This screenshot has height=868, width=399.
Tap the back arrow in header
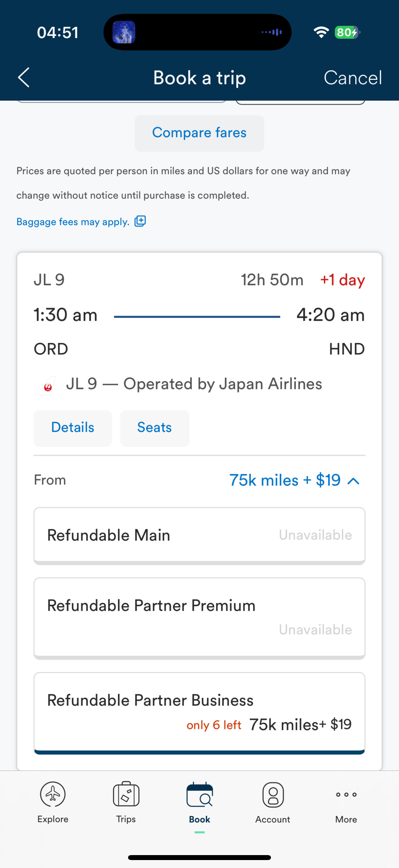click(23, 77)
